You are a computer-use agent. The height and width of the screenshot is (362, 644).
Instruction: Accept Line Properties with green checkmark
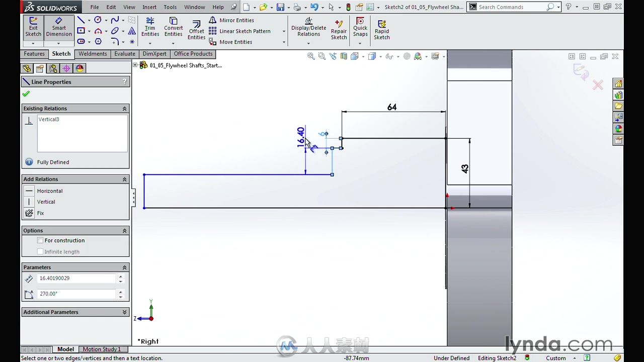click(x=26, y=94)
